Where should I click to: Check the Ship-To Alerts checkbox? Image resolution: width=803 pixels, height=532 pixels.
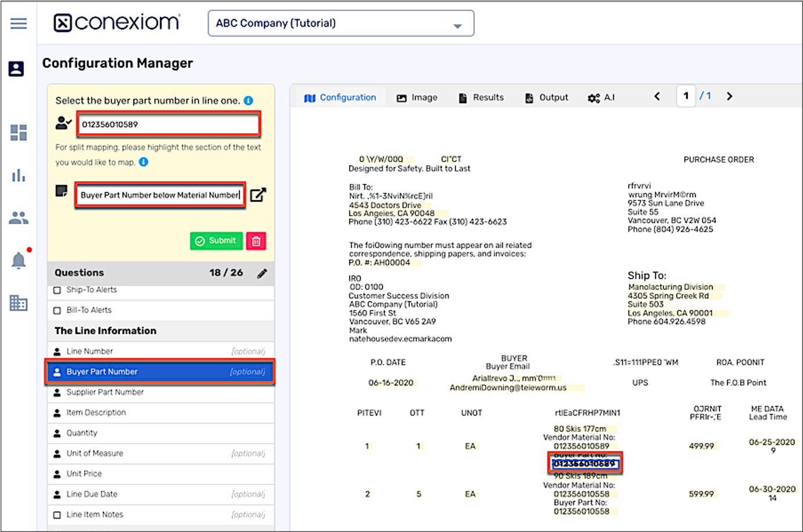tap(57, 290)
